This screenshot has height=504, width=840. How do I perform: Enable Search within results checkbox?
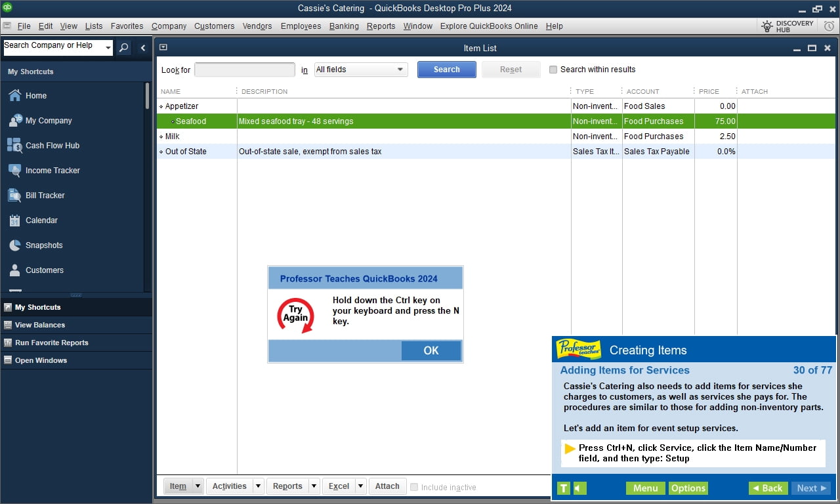553,70
